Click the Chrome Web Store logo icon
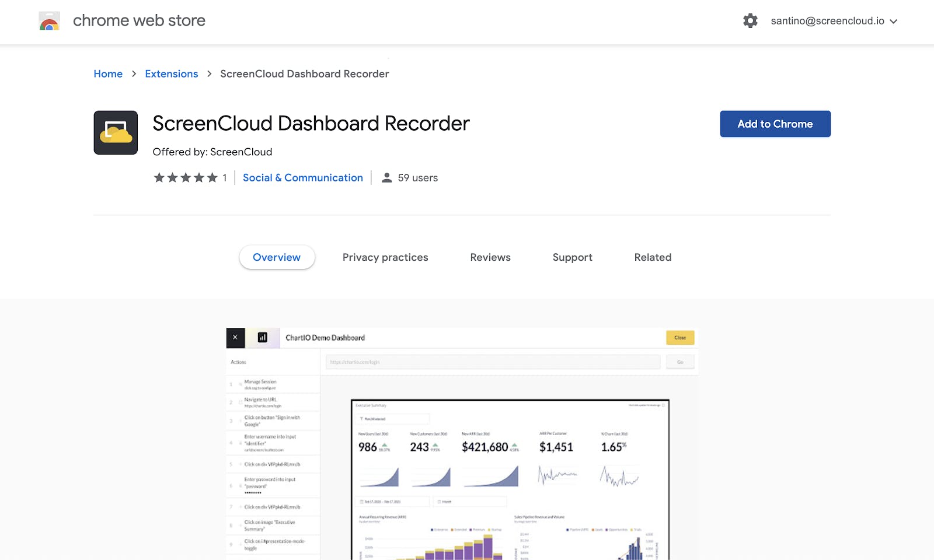This screenshot has height=560, width=934. (x=49, y=21)
